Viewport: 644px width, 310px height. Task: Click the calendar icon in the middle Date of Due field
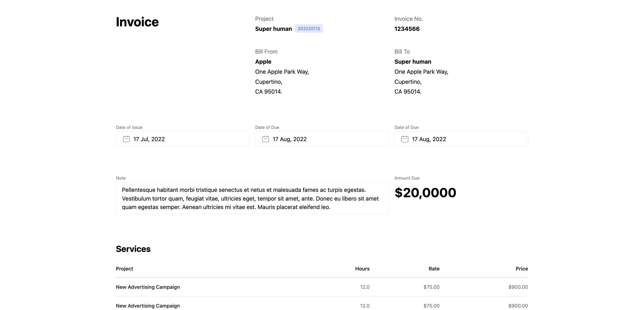[x=265, y=139]
